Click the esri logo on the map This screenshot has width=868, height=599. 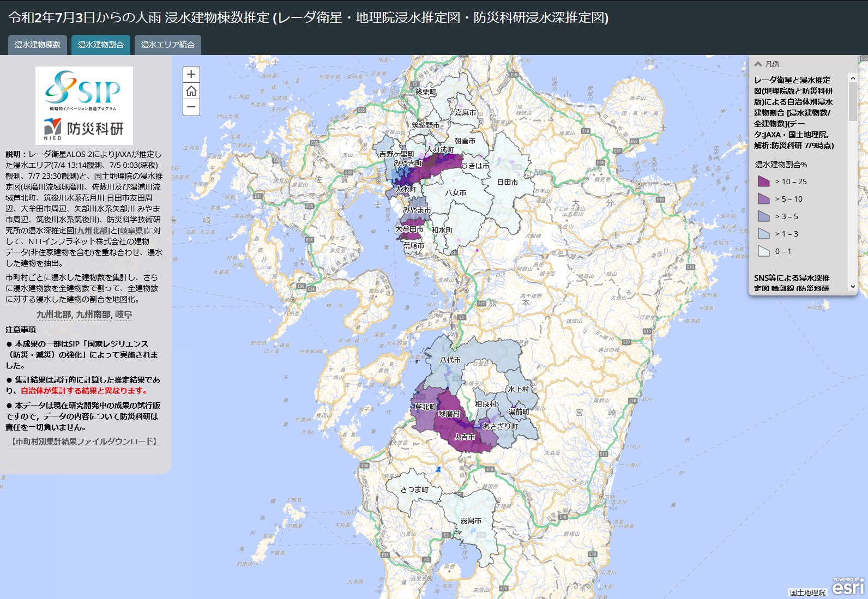[848, 587]
